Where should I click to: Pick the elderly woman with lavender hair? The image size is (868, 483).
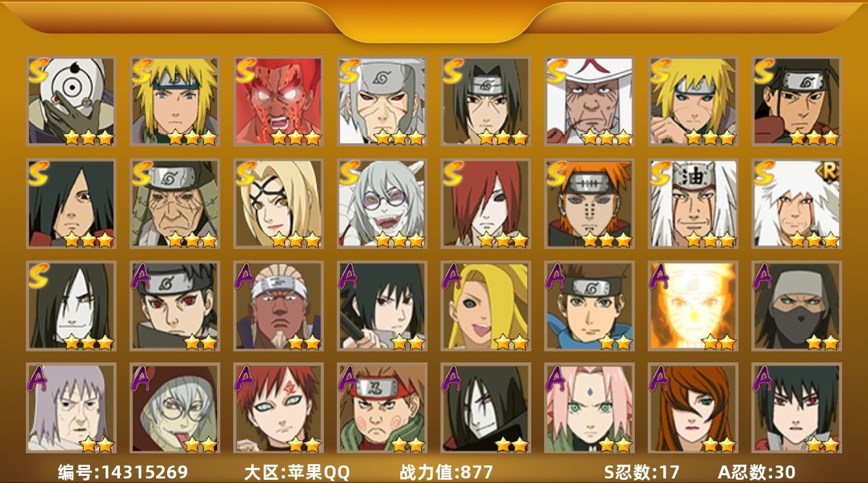coord(71,408)
